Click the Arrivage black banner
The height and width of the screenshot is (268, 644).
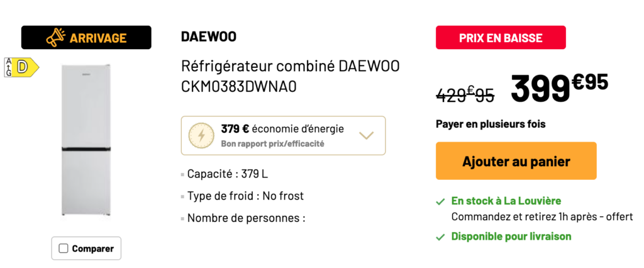coord(86,37)
